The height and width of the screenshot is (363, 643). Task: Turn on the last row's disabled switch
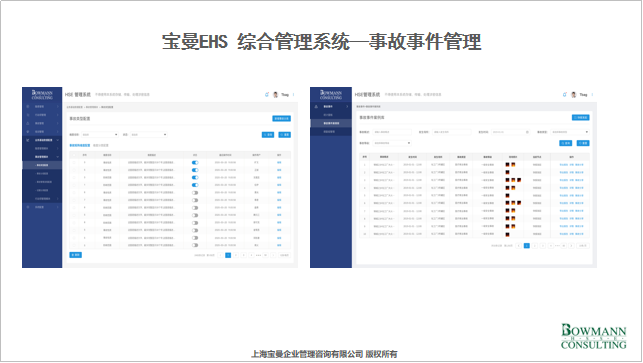pos(195,245)
